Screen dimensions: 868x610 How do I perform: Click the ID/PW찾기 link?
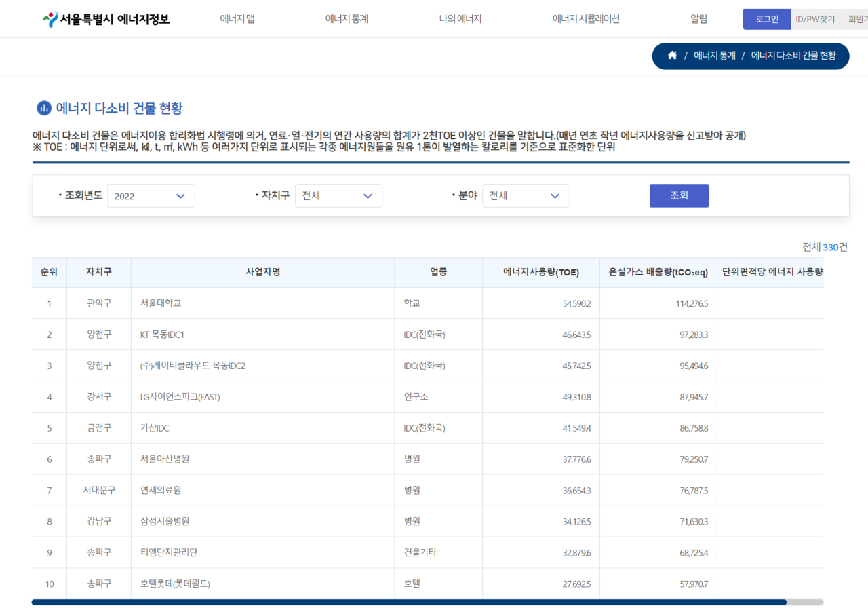point(815,19)
